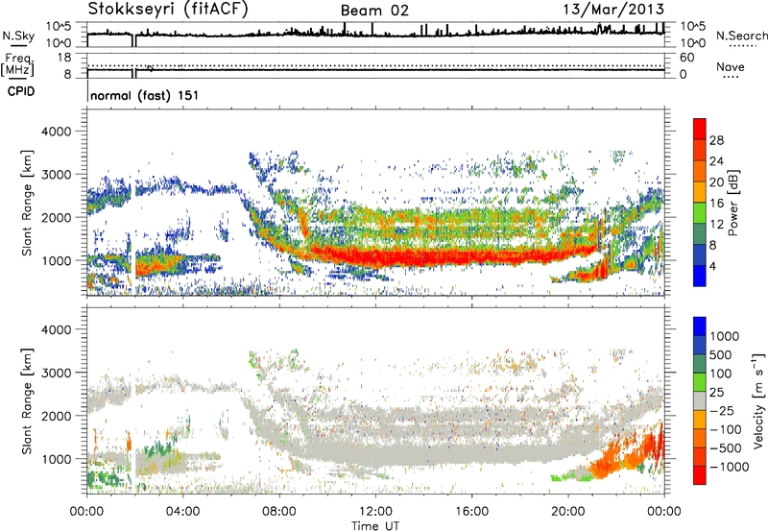Click the 'CPID' label
The height and width of the screenshot is (532, 768).
[21, 91]
